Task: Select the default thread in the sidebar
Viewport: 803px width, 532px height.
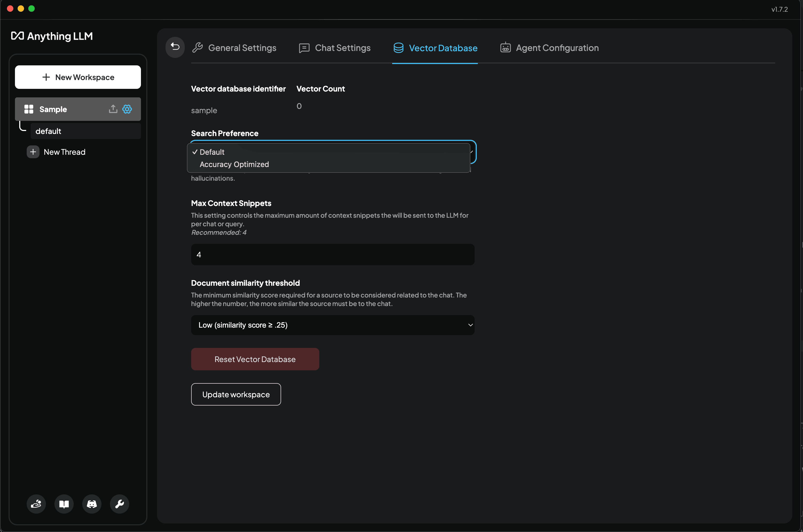Action: pos(48,131)
